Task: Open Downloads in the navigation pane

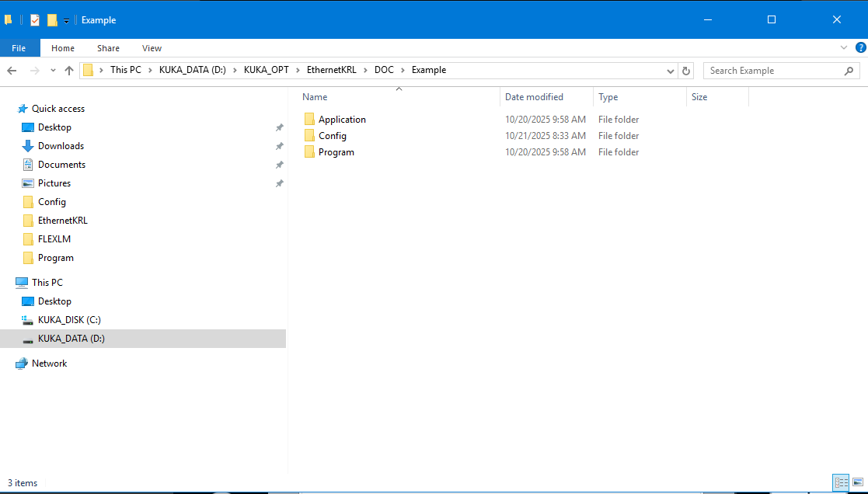Action: tap(61, 146)
